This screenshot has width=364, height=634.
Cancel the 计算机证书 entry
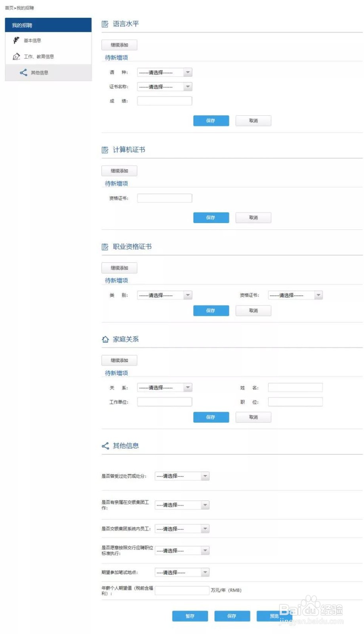tap(253, 218)
